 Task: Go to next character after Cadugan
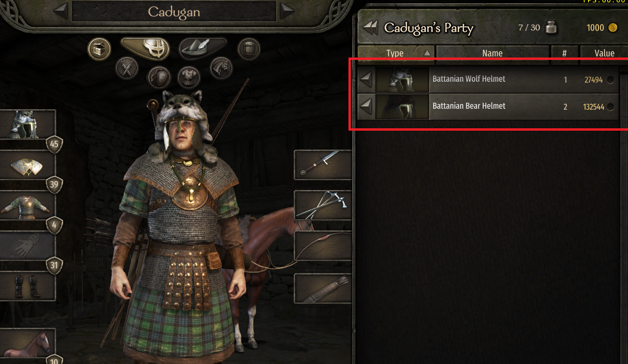point(287,11)
